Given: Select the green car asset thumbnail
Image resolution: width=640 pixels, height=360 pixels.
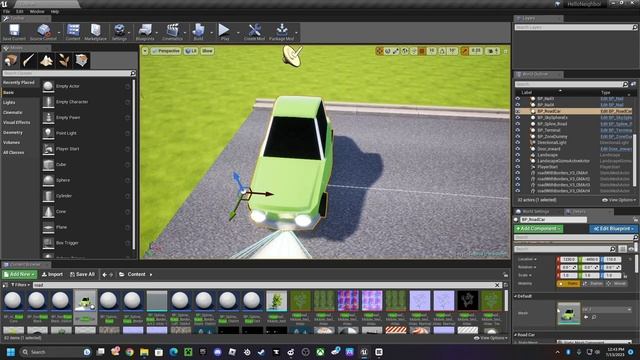Looking at the screenshot, I should (85, 301).
